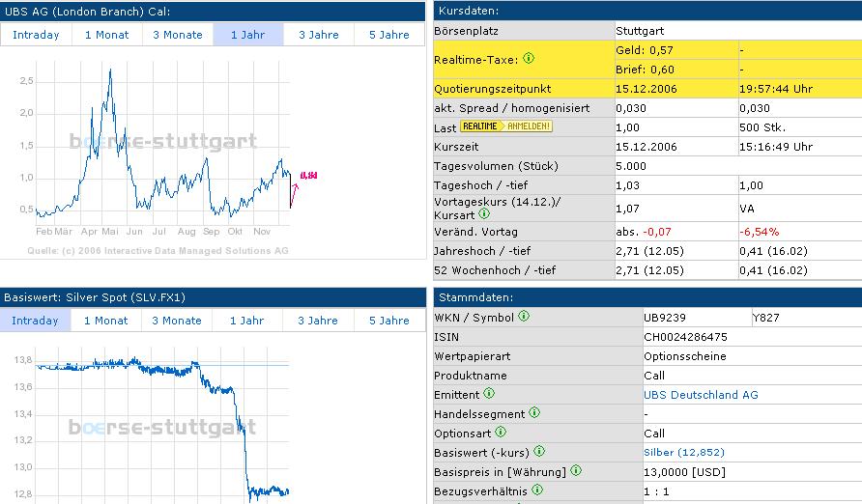Select Intraday tab in UBS AG chart

(x=36, y=35)
